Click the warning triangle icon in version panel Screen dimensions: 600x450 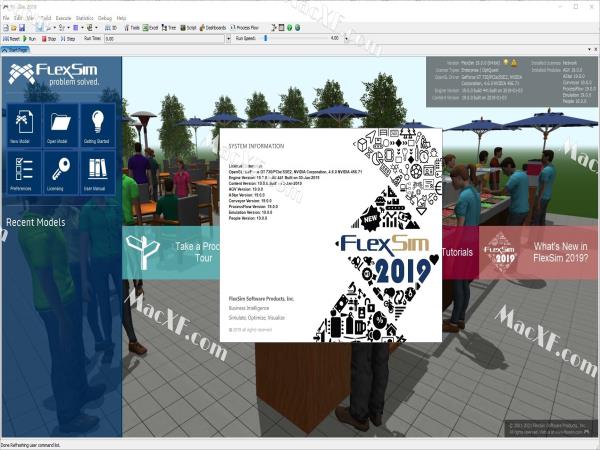click(514, 62)
